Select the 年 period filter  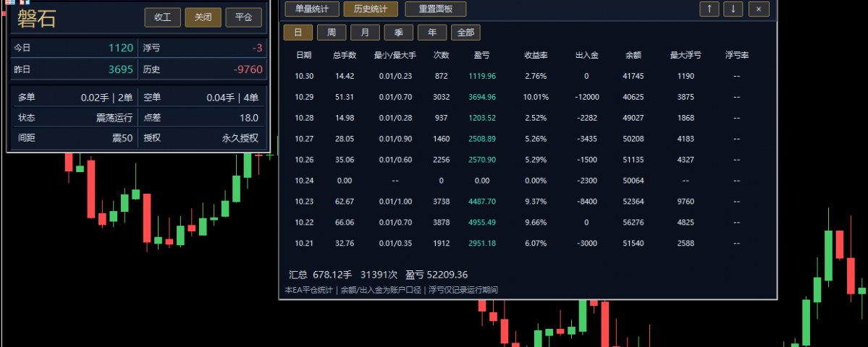point(432,33)
